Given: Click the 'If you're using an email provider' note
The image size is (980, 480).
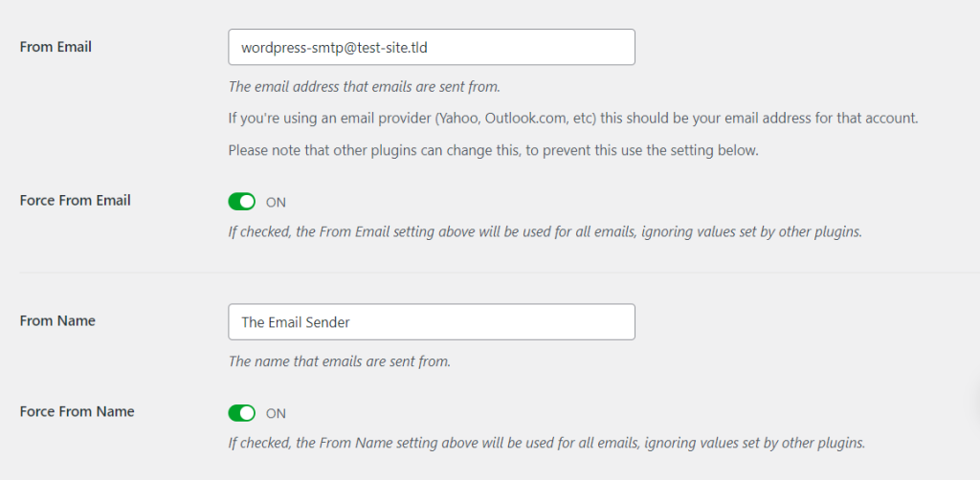Looking at the screenshot, I should 572,119.
